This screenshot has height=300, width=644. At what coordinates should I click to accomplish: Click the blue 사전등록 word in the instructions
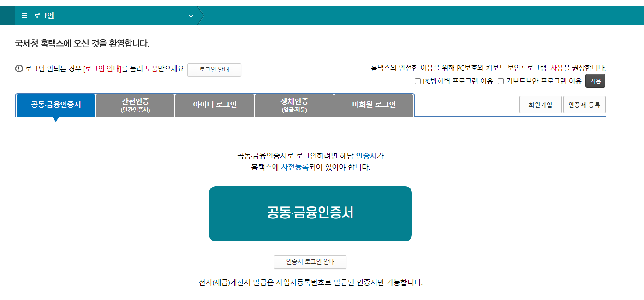click(295, 167)
